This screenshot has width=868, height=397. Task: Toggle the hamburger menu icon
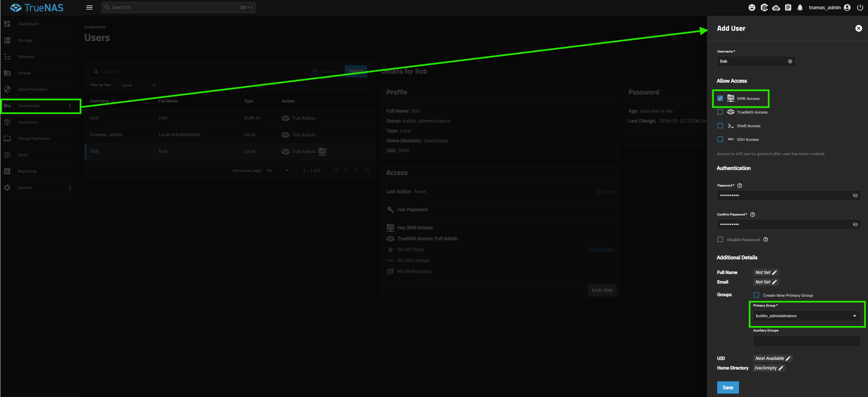pos(89,8)
